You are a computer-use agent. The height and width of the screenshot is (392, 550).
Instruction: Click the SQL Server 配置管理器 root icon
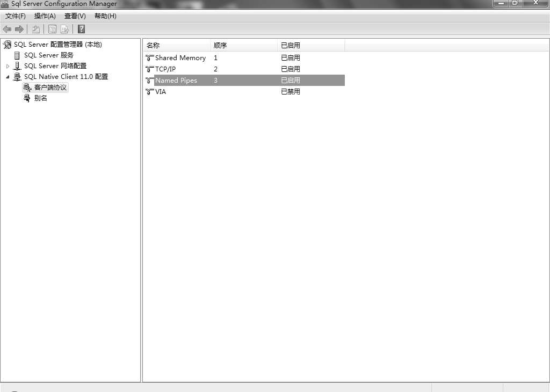coord(7,45)
